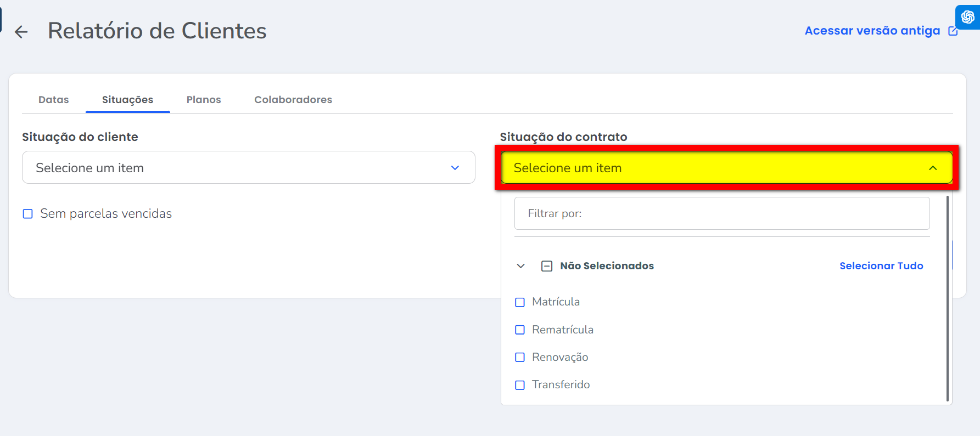Click the back arrow icon
The height and width of the screenshot is (436, 980).
[x=21, y=32]
